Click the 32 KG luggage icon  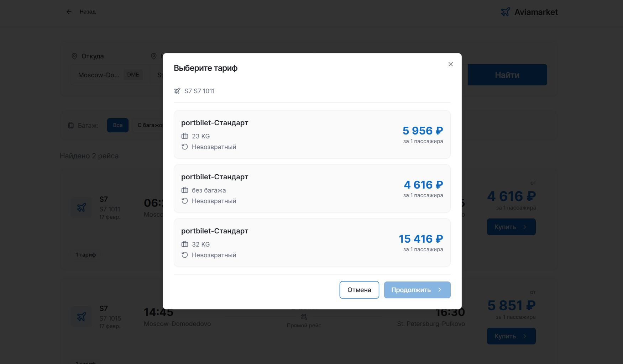[x=185, y=244]
